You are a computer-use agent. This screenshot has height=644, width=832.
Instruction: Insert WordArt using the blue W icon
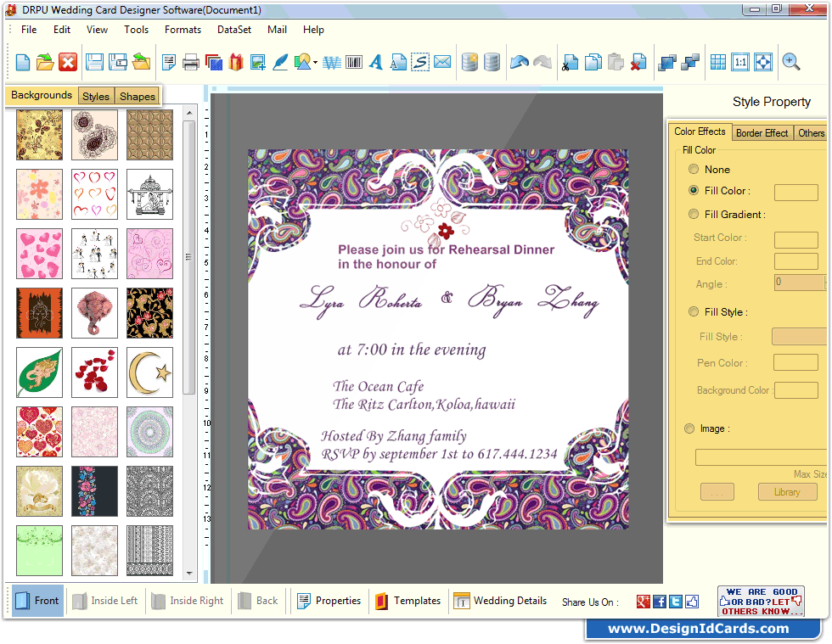pyautogui.click(x=332, y=63)
